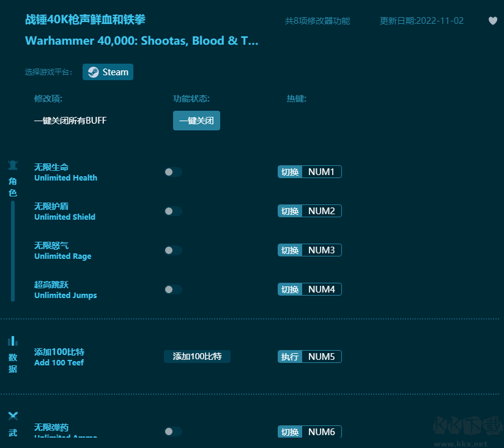
Task: Click the sidebar scroll indicator bar
Action: tap(13, 251)
